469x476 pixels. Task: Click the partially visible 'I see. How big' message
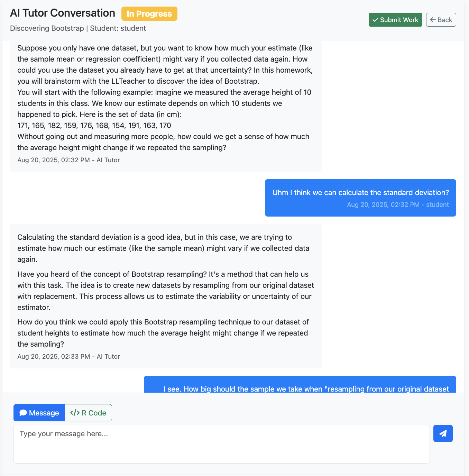[x=306, y=389]
